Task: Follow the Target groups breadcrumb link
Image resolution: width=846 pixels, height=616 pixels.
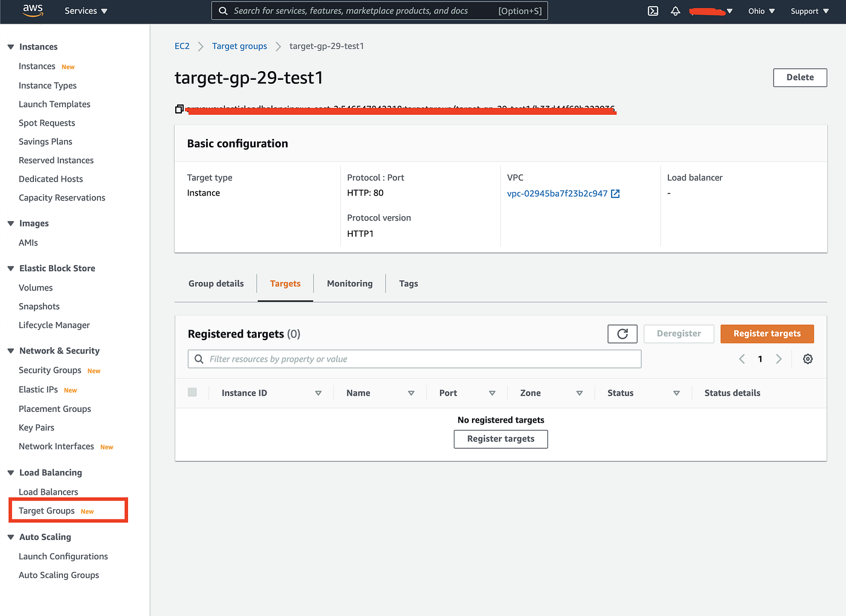Action: tap(239, 46)
